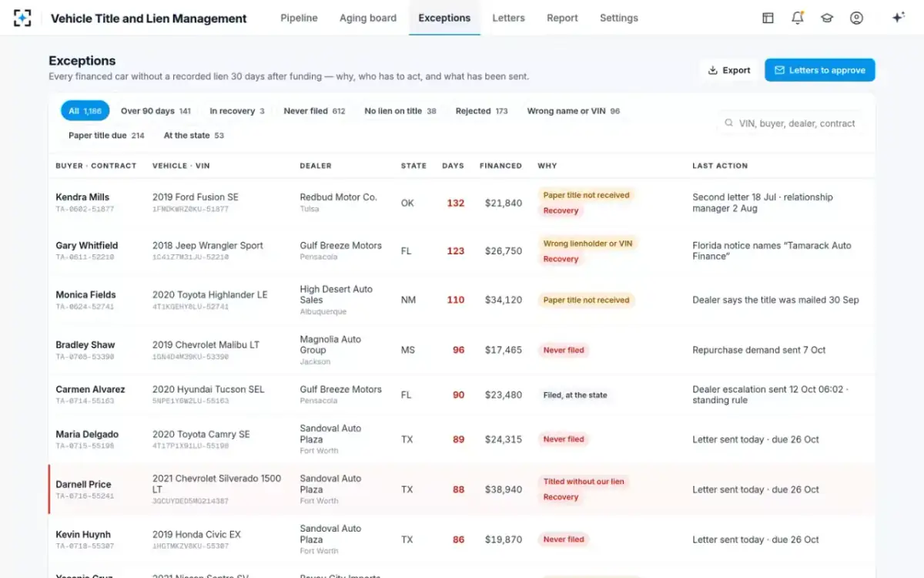This screenshot has width=924, height=578.
Task: Click the Filed, at the state badge
Action: tap(575, 395)
